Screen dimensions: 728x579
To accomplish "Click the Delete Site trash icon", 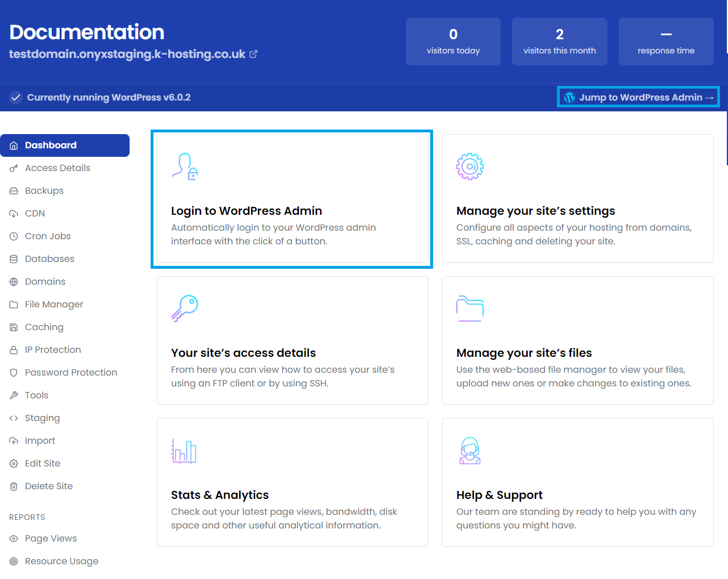I will coord(14,486).
